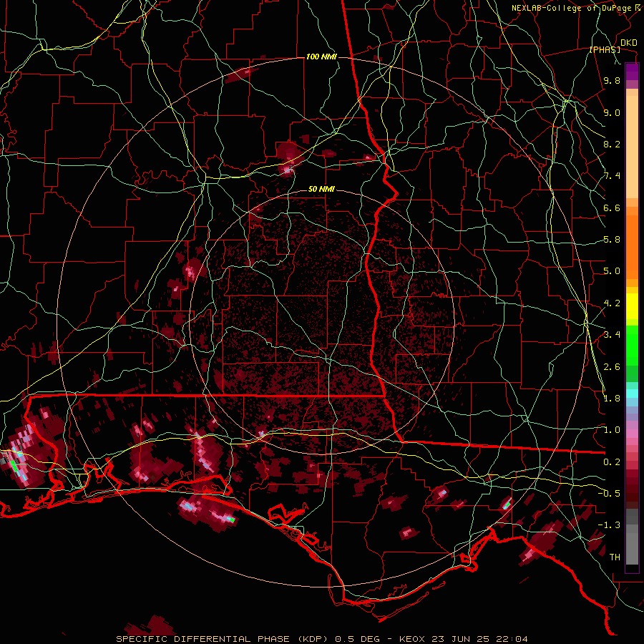Click the DKD label above the scale
Image resolution: width=644 pixels, height=644 pixels.
coord(629,43)
